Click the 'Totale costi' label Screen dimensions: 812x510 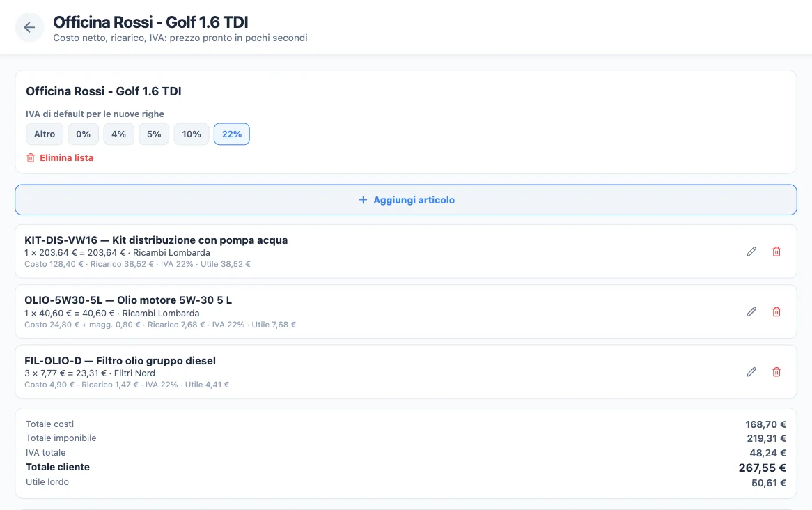point(49,424)
